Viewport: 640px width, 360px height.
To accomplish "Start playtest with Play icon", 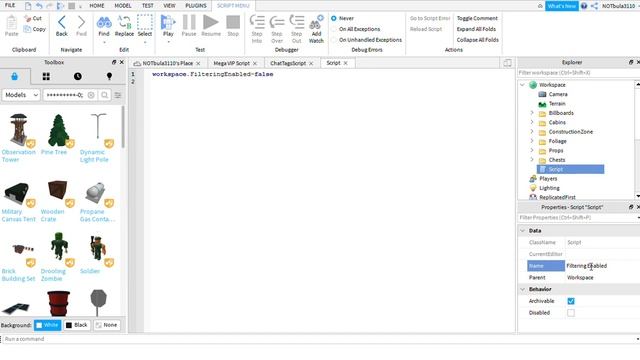I will (168, 22).
